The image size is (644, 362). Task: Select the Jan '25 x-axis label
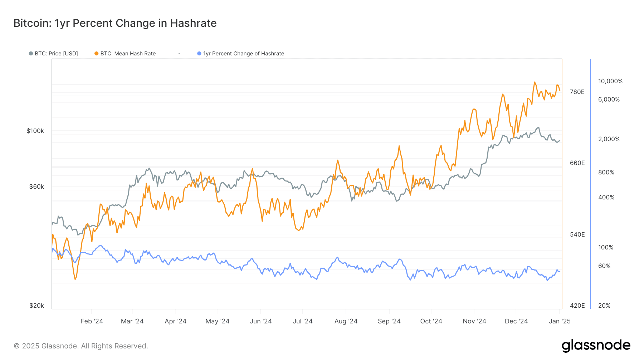coord(560,321)
